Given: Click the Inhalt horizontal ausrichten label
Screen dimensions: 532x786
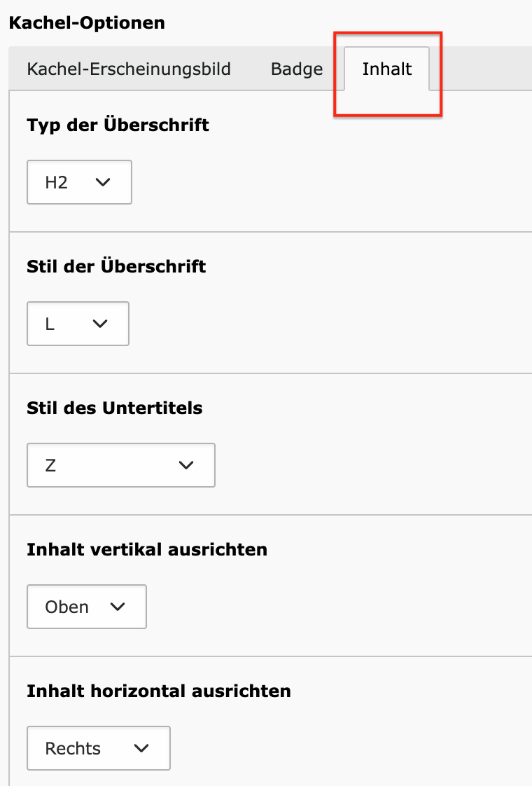Looking at the screenshot, I should tap(158, 691).
